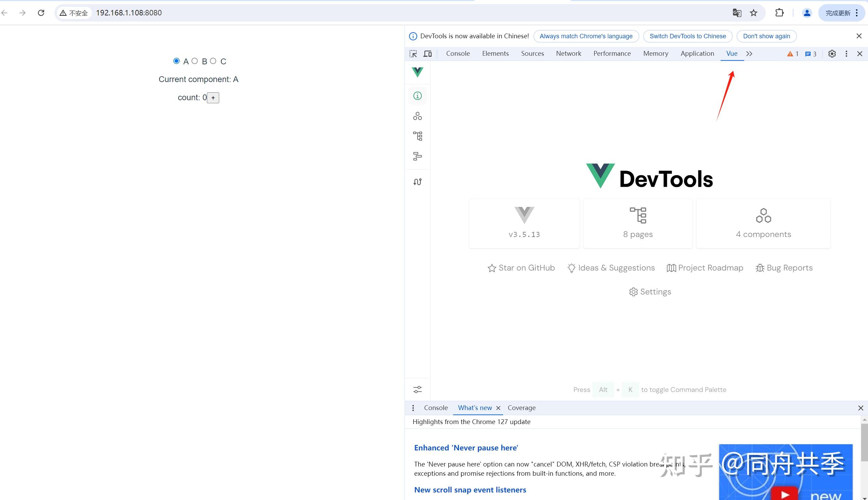Open DevTools settings via the gear icon
The width and height of the screenshot is (868, 500).
click(831, 54)
